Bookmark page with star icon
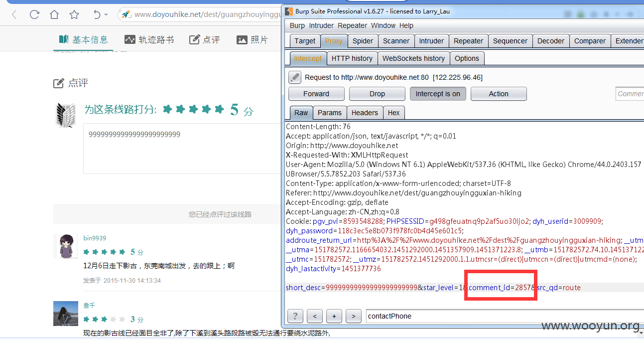This screenshot has width=644, height=340. click(x=74, y=15)
